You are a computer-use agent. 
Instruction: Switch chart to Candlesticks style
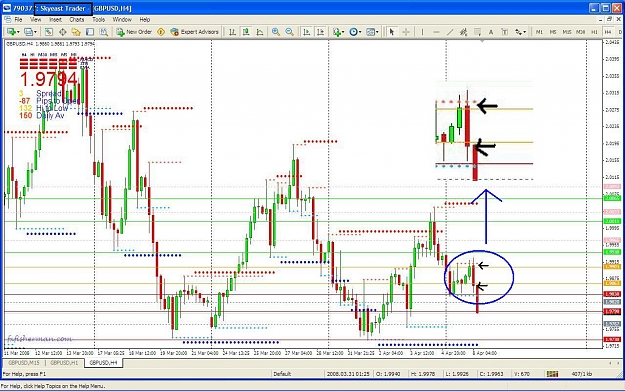click(x=246, y=32)
